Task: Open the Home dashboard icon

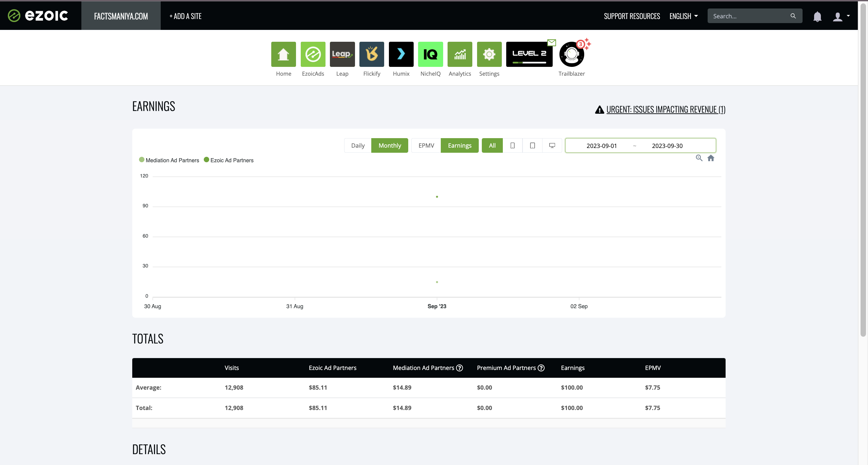Action: point(283,54)
